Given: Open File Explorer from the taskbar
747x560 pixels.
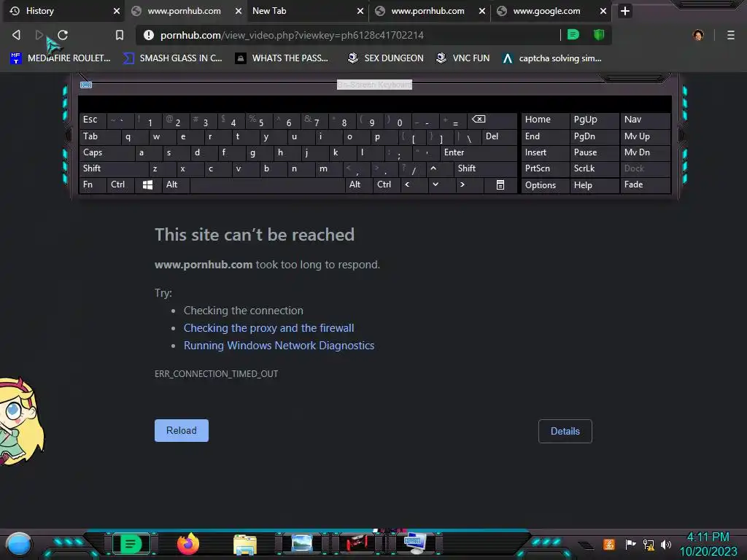Looking at the screenshot, I should [245, 544].
